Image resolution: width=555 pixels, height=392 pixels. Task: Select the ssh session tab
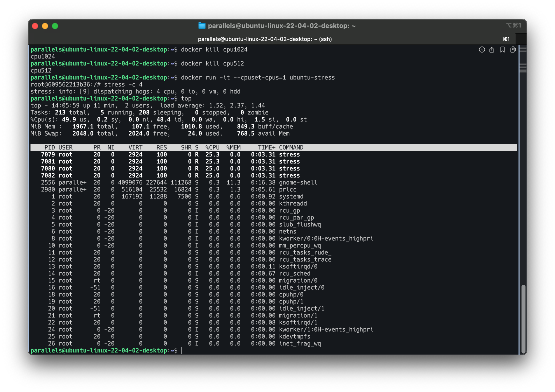[x=265, y=39]
